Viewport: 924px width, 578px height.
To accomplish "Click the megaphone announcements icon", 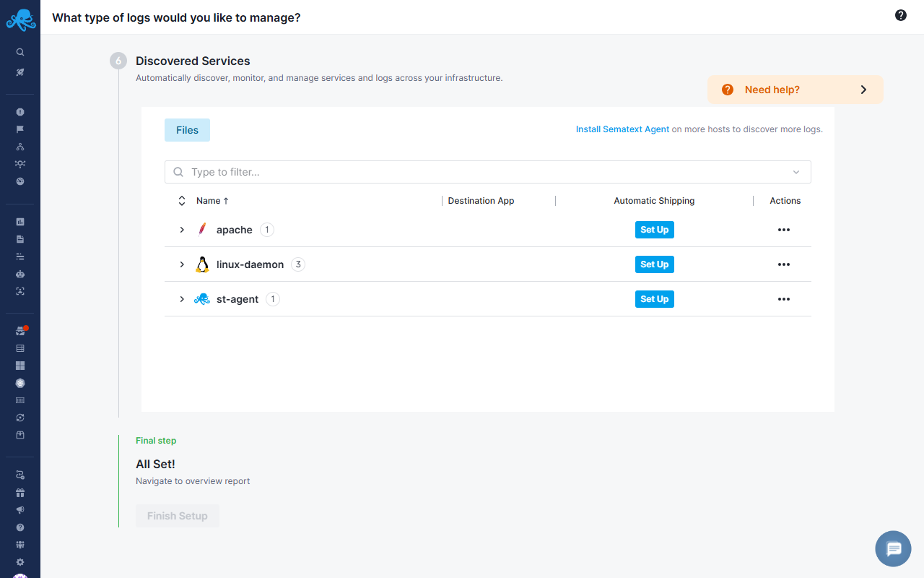I will click(x=20, y=510).
